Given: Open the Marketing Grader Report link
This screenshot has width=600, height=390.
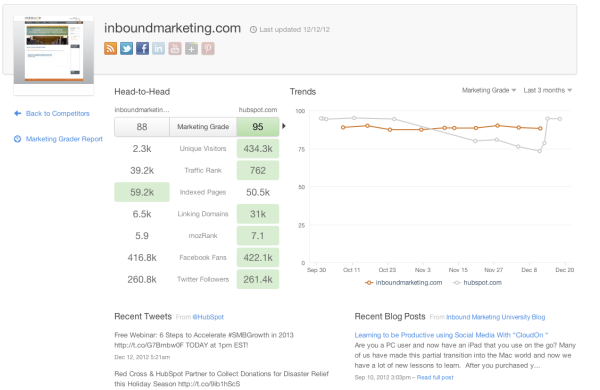Looking at the screenshot, I should [x=64, y=139].
